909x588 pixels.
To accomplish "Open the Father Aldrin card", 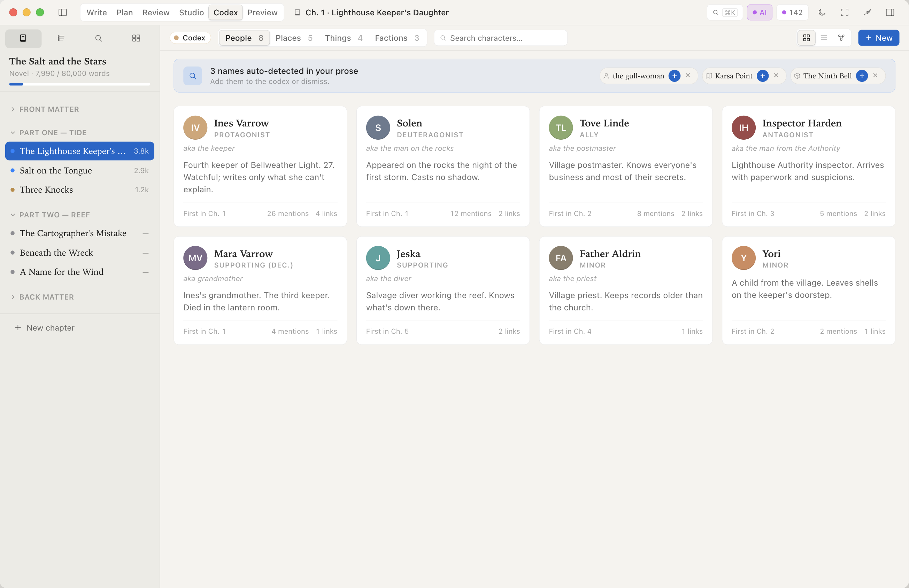I will pyautogui.click(x=625, y=291).
